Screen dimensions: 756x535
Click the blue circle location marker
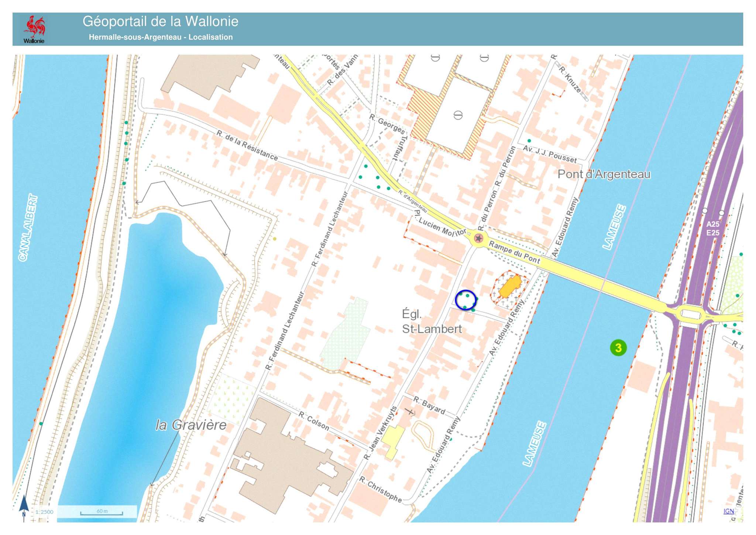(466, 300)
